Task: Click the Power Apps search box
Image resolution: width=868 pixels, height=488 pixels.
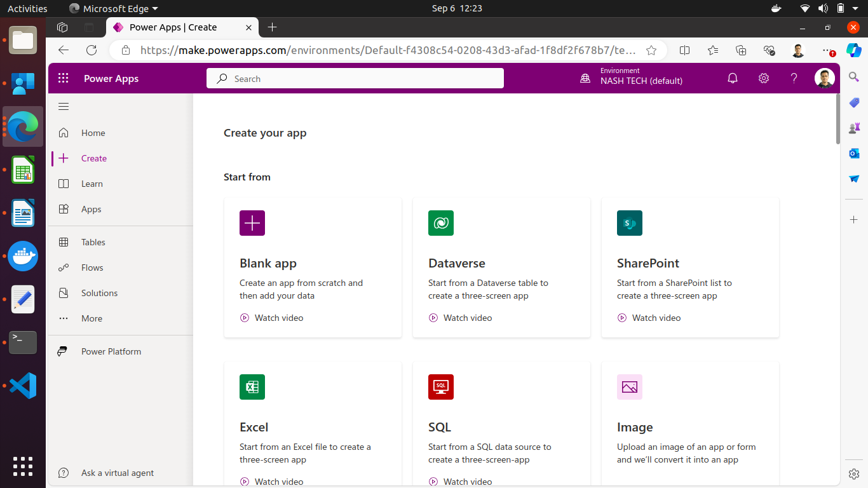Action: pyautogui.click(x=355, y=79)
